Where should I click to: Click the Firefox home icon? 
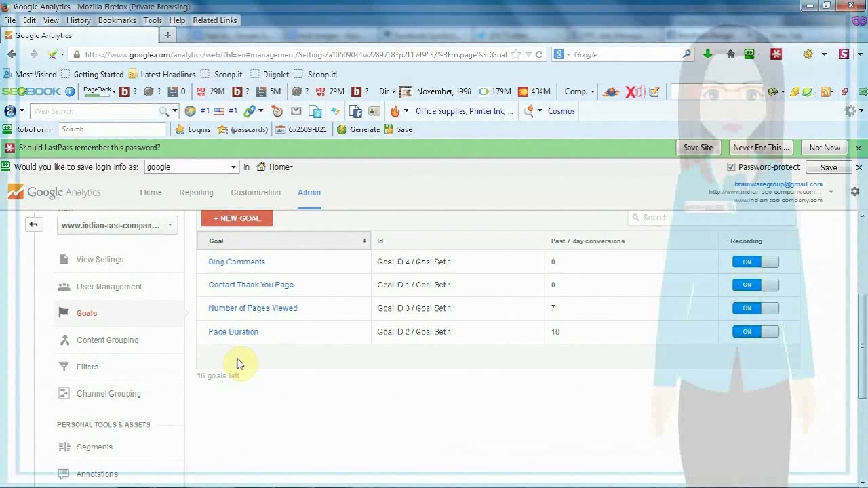click(x=730, y=54)
